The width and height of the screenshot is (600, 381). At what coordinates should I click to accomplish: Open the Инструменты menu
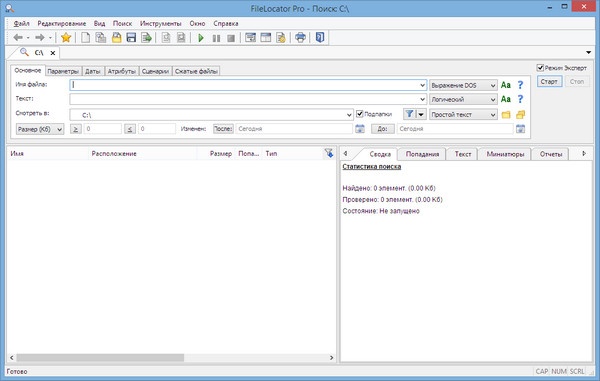(x=160, y=23)
